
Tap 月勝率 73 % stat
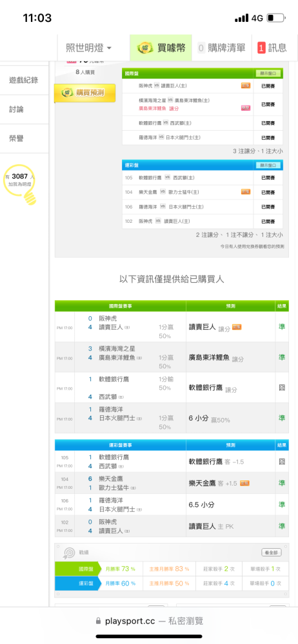coord(120,569)
